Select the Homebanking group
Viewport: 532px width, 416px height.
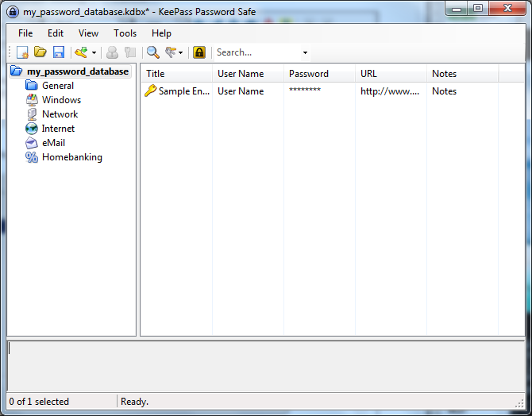pyautogui.click(x=71, y=157)
